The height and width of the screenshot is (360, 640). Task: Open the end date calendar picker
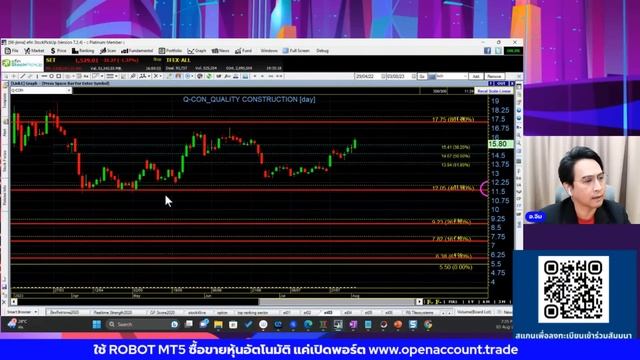(413, 76)
